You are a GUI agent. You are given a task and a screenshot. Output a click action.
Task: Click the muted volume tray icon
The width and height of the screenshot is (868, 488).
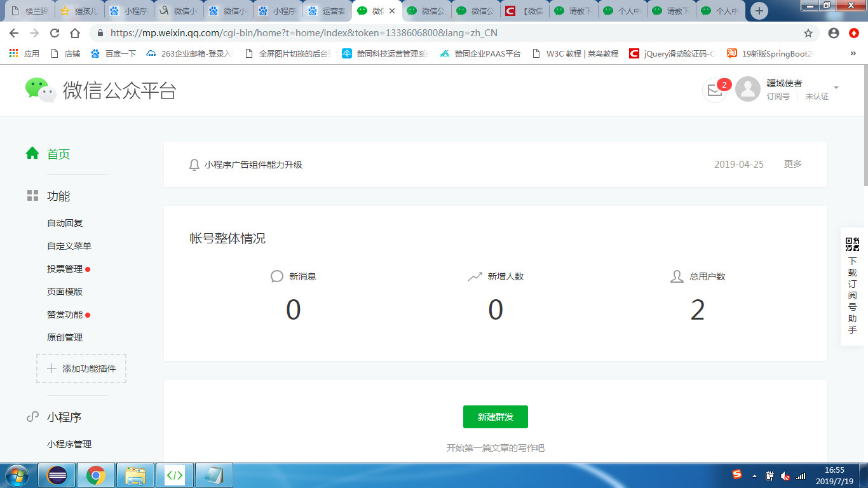pyautogui.click(x=785, y=475)
